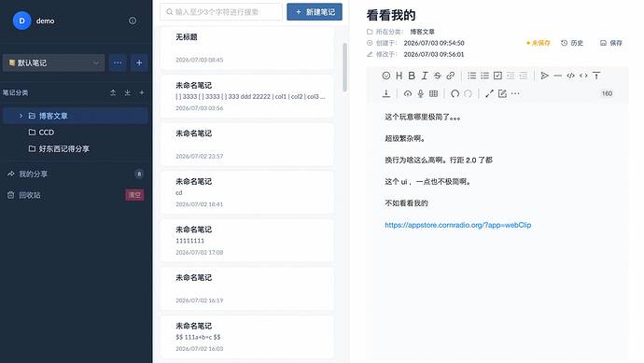Viewport: 644px width, 363px height.
Task: Focus the note search input field
Action: pyautogui.click(x=221, y=12)
